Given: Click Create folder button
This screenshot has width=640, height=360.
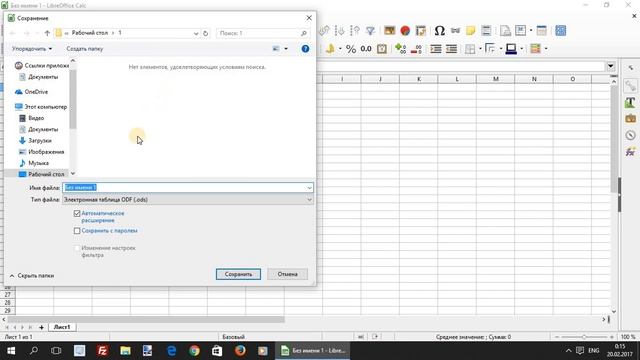Looking at the screenshot, I should [85, 49].
